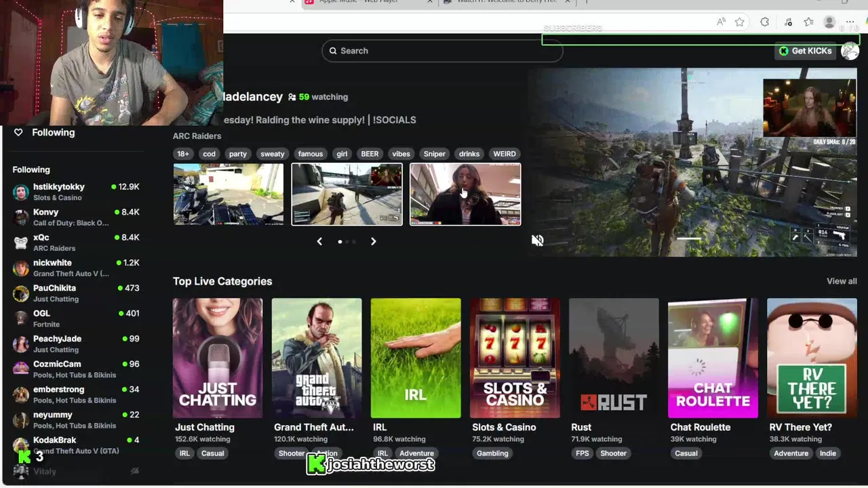Screen dimensions: 868x488
Task: Select the vibes stream tag
Action: coord(401,154)
